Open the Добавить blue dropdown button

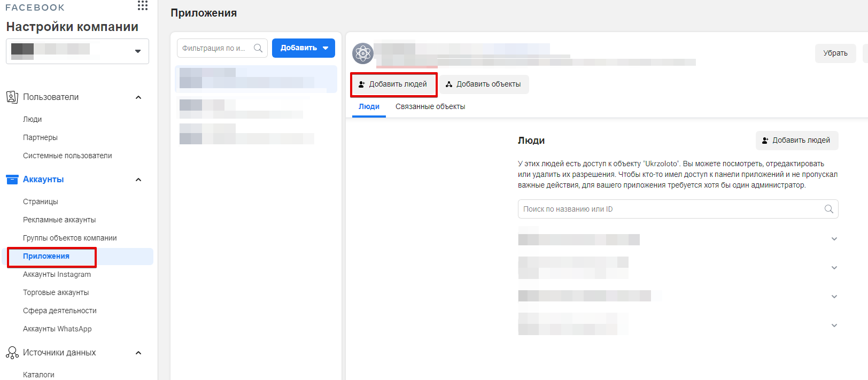point(304,48)
